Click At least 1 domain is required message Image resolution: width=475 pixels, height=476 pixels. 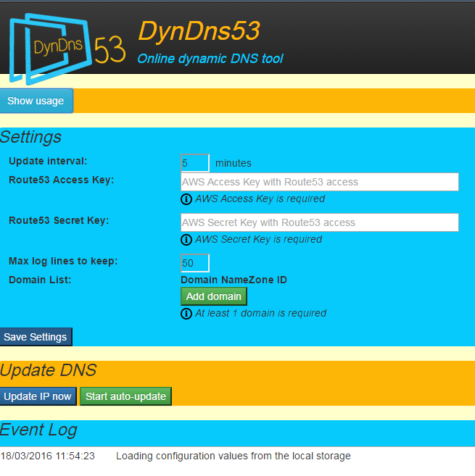point(260,313)
